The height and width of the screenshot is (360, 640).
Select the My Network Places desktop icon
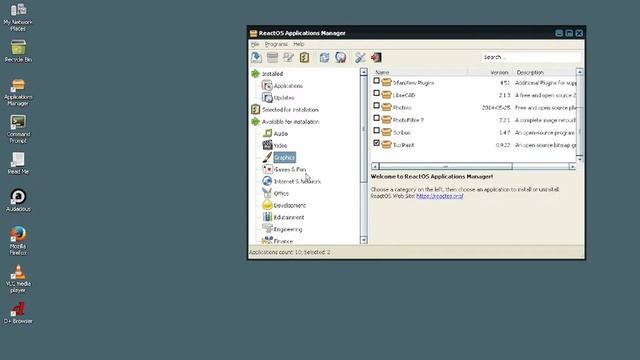click(18, 17)
